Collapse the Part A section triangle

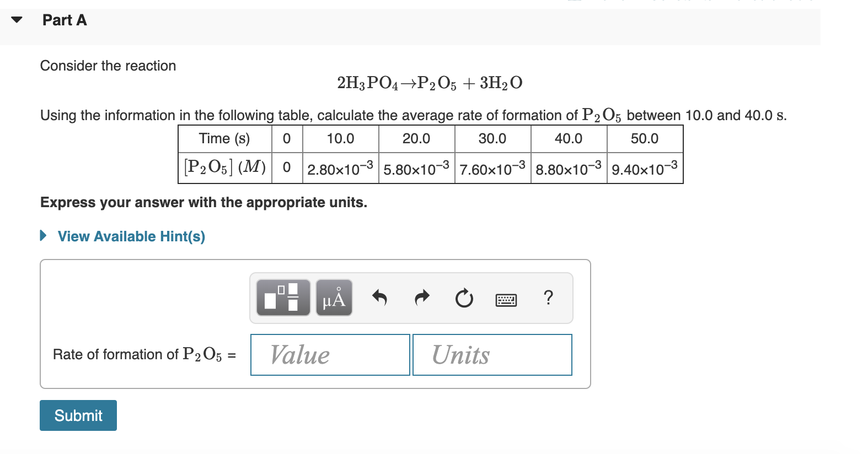(17, 20)
